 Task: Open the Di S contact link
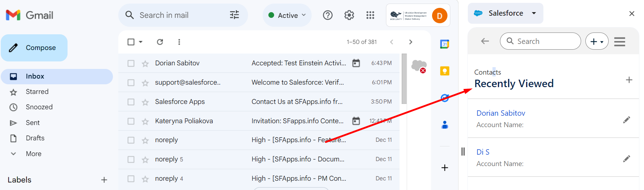pos(483,152)
